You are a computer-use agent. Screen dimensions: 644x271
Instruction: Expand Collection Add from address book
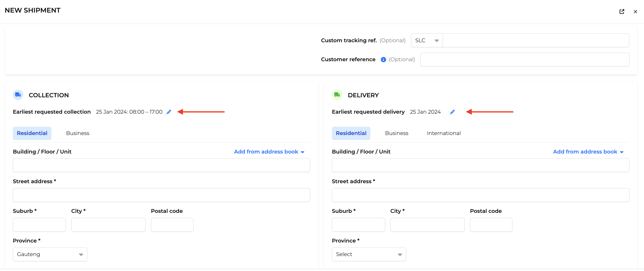(269, 152)
